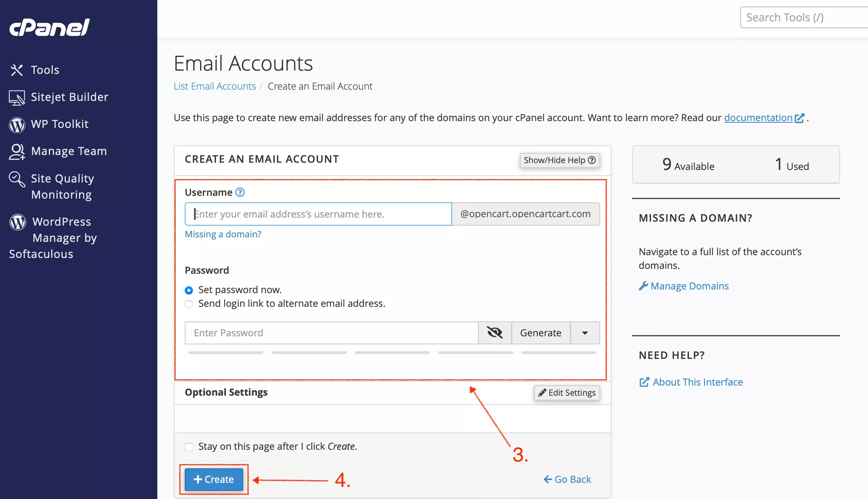Click the Manage Domains link
Viewport: 868px width, 499px height.
[x=689, y=286]
